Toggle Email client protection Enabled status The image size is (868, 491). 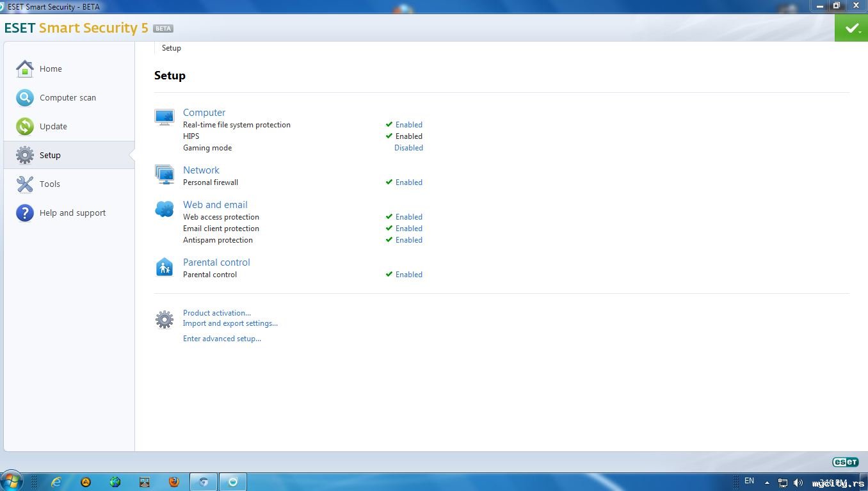pos(409,229)
